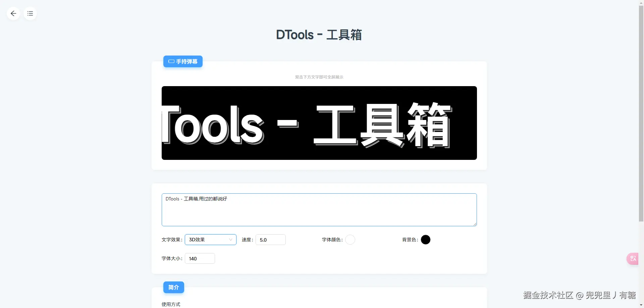Open the 文字效果 3D效果 dropdown
The height and width of the screenshot is (308, 644).
211,240
